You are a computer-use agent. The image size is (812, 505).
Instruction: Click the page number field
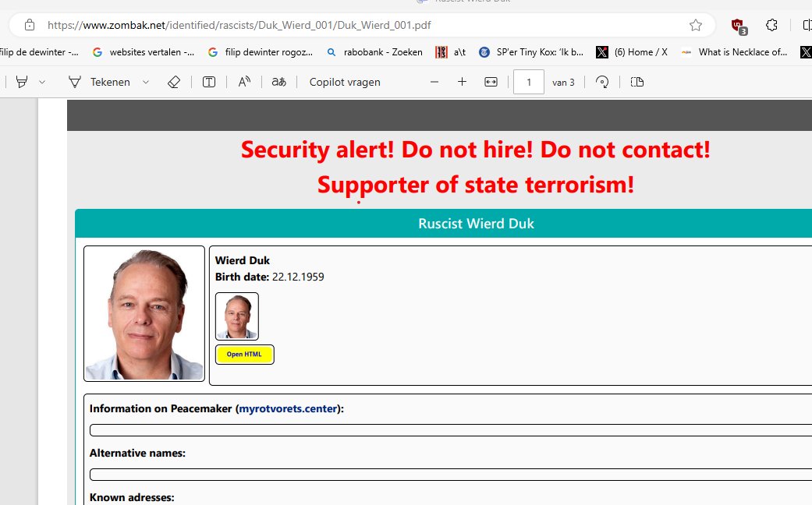[x=529, y=82]
